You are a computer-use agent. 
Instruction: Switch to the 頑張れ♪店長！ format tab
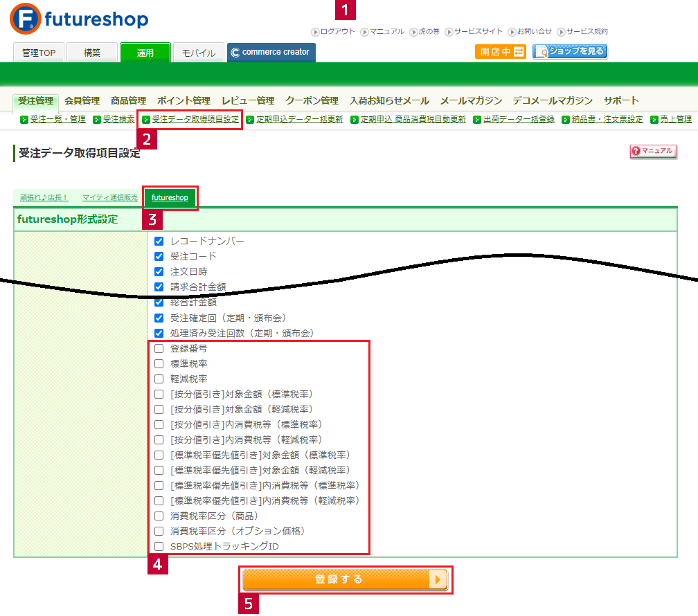(x=44, y=198)
